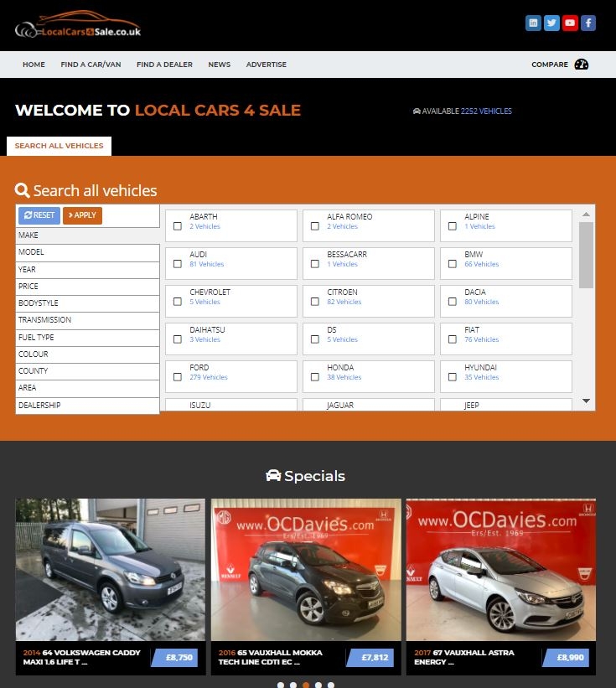Tick the Alfa Romeo checkbox
The height and width of the screenshot is (688, 616).
point(314,226)
